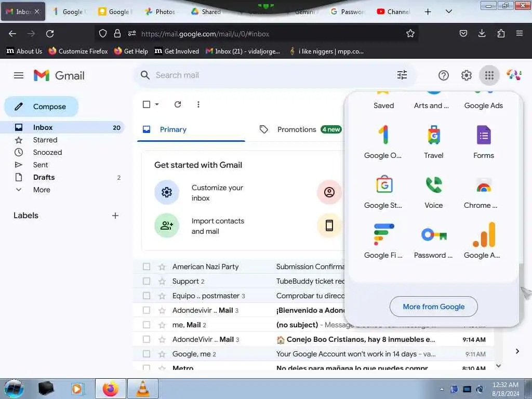The image size is (532, 399).
Task: Create new label plus button
Action: pyautogui.click(x=115, y=216)
